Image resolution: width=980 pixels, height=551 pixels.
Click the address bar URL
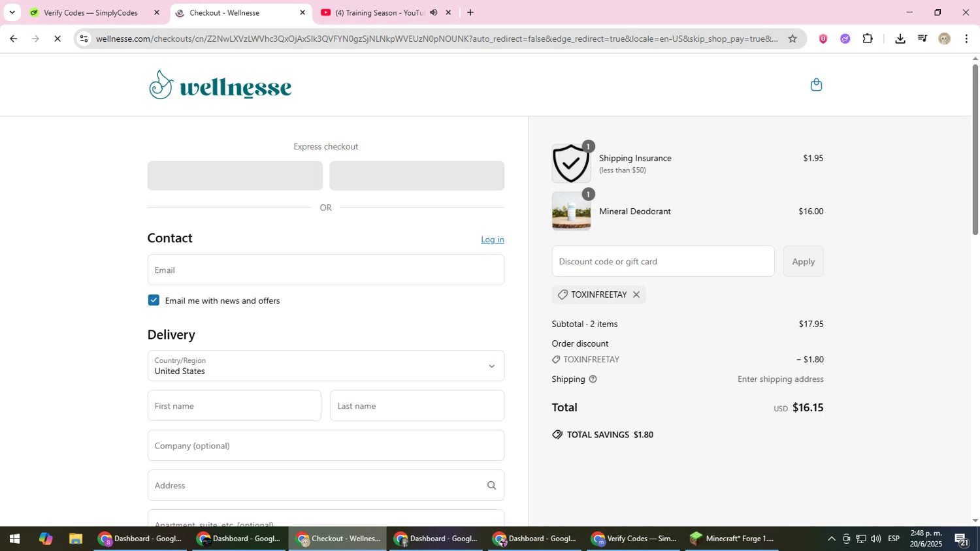(x=437, y=39)
